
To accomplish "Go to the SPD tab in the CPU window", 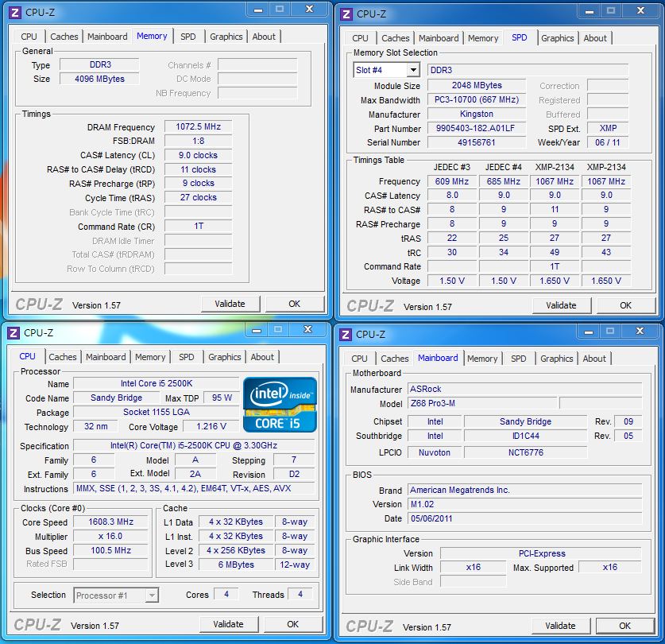I will coord(186,358).
